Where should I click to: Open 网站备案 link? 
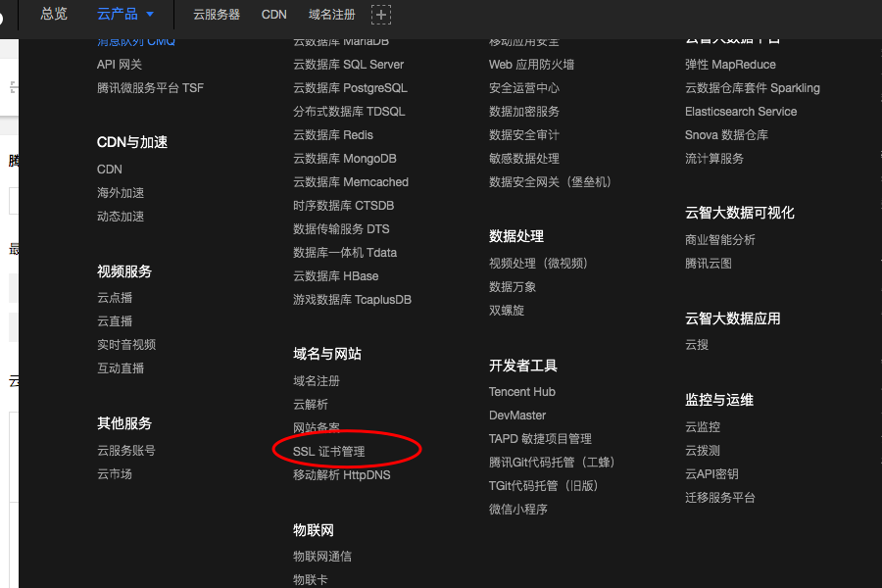(317, 427)
